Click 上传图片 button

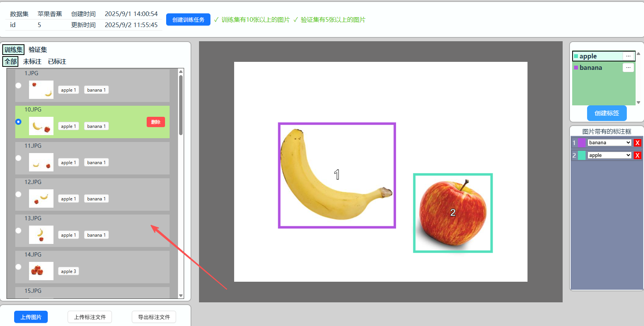[31, 317]
